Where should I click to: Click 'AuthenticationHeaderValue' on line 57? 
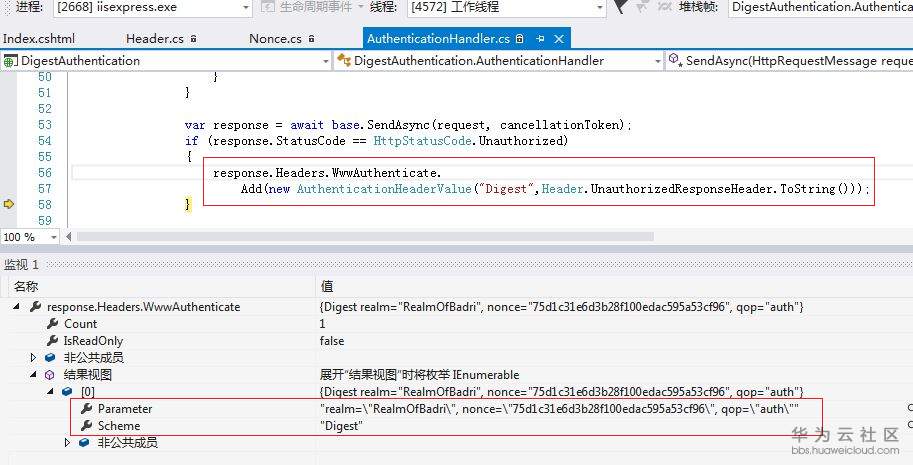[384, 189]
